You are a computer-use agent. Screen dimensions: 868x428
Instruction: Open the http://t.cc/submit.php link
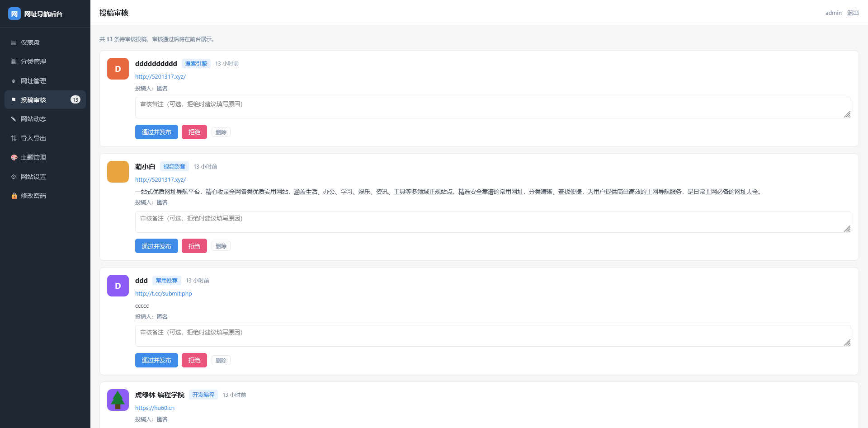(164, 294)
